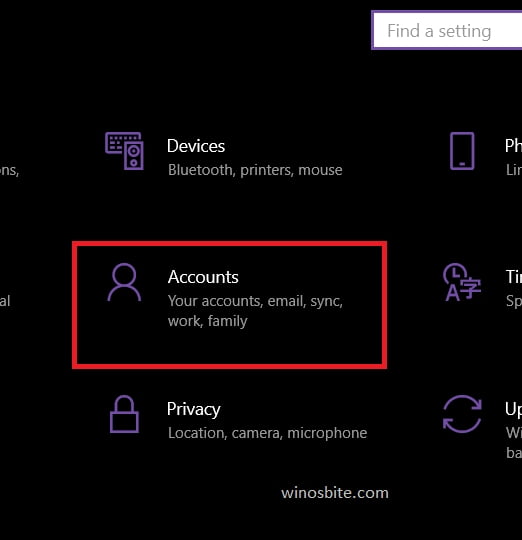This screenshot has width=522, height=540.
Task: Open the Privacy padlock icon
Action: (124, 414)
